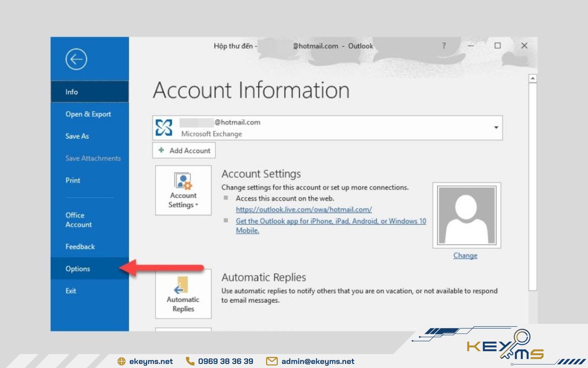Open Outlook Options

coord(90,269)
